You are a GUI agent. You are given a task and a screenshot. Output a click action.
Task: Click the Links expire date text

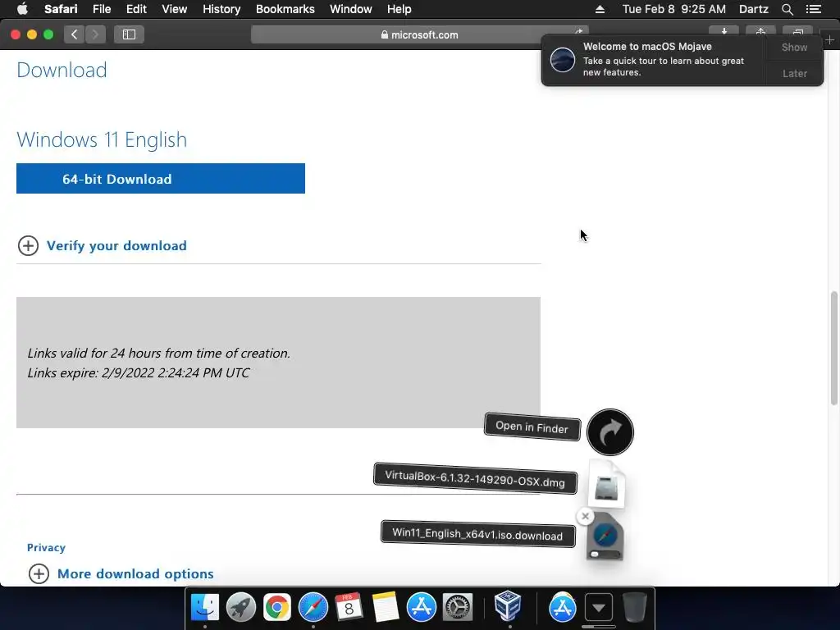pos(138,373)
